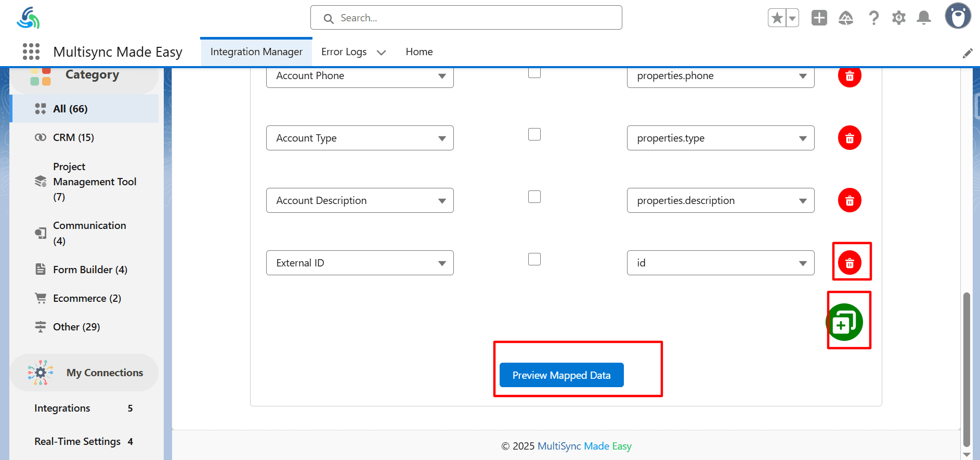Click the green add mapping row icon
980x460 pixels.
tap(844, 323)
